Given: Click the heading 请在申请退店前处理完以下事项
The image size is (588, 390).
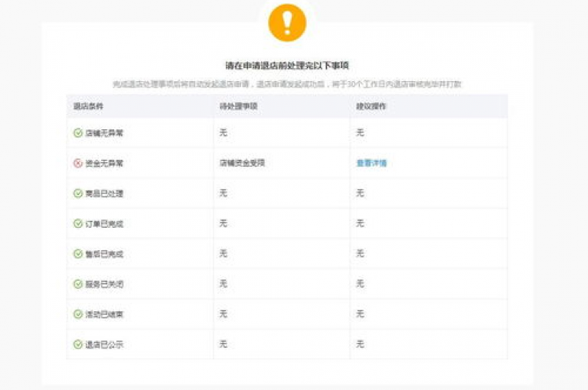Looking at the screenshot, I should [x=287, y=66].
